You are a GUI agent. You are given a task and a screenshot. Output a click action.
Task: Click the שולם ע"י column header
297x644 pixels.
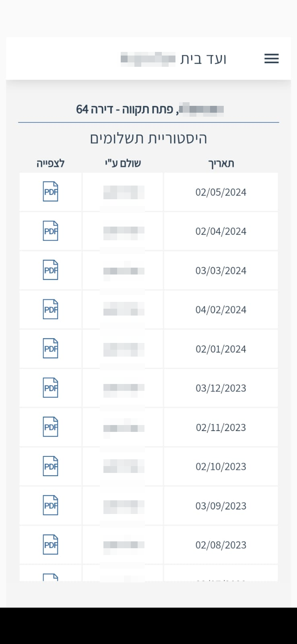pyautogui.click(x=123, y=163)
